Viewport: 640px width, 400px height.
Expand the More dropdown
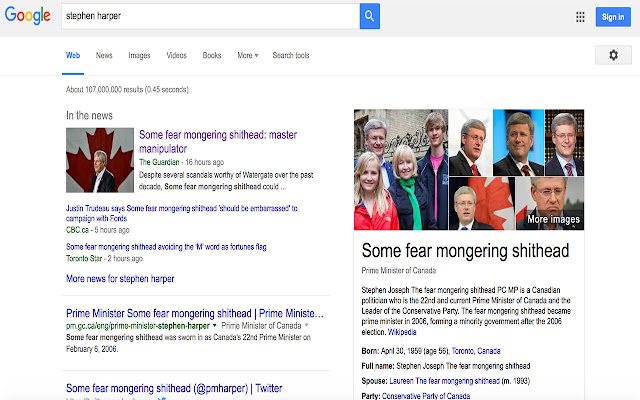tap(247, 55)
